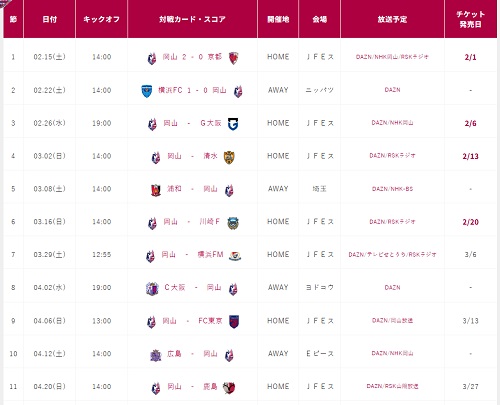This screenshot has height=405, width=500.
Task: Click the Hiroshima crest in match 10
Action: [155, 355]
